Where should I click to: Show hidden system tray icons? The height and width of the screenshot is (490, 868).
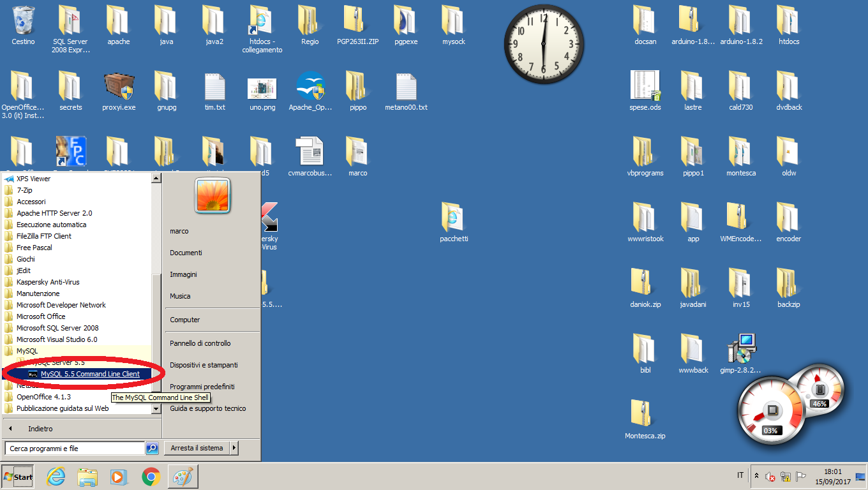(x=757, y=476)
